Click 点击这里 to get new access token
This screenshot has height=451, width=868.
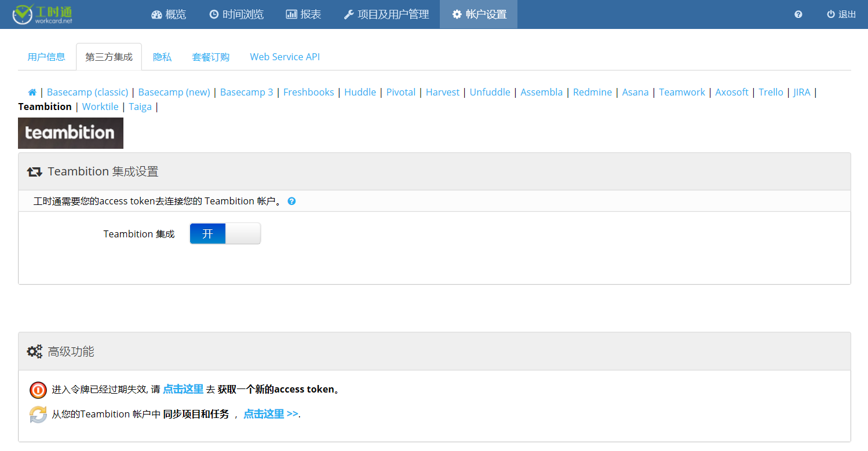(183, 389)
